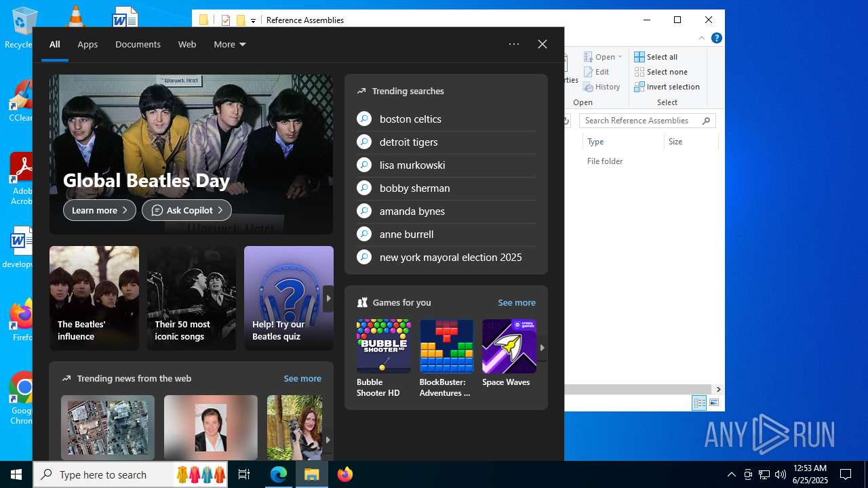Screen dimensions: 868x488
Task: Open the taskbar clock showing 12:53 AM
Action: (x=810, y=474)
